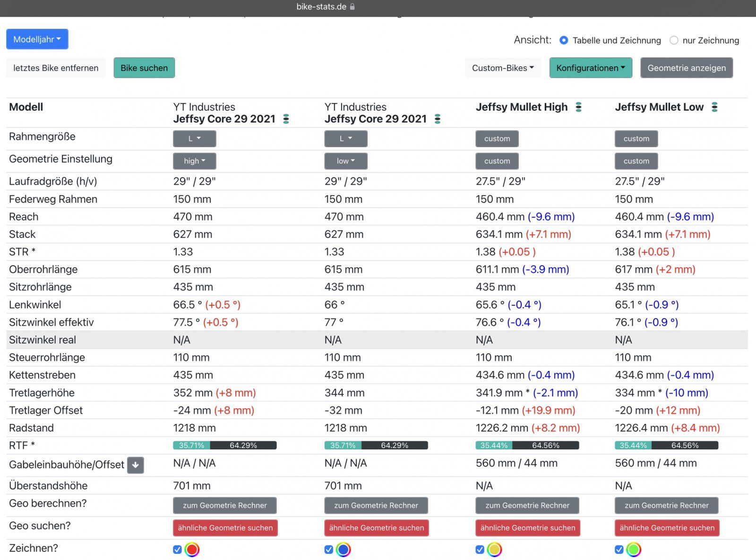
Task: Click custom Rahmengröße button for Mullet Low
Action: 636,138
